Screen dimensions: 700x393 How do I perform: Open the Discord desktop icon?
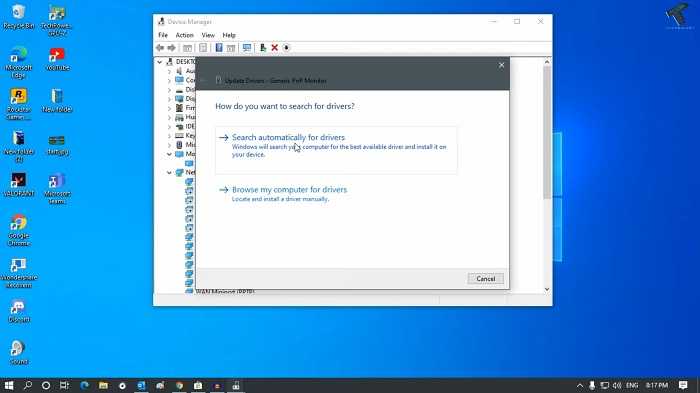19,311
